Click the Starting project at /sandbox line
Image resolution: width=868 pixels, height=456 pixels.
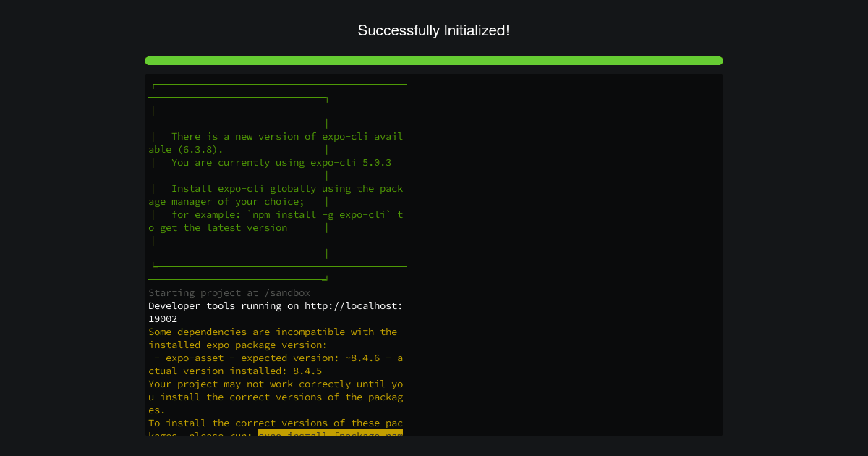pyautogui.click(x=229, y=292)
